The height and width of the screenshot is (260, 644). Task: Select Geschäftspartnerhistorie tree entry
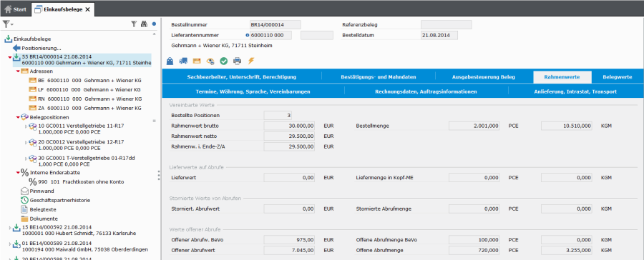60,200
